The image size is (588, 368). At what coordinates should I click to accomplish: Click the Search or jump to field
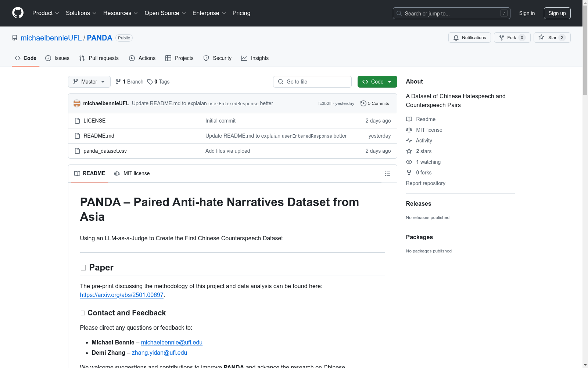452,13
